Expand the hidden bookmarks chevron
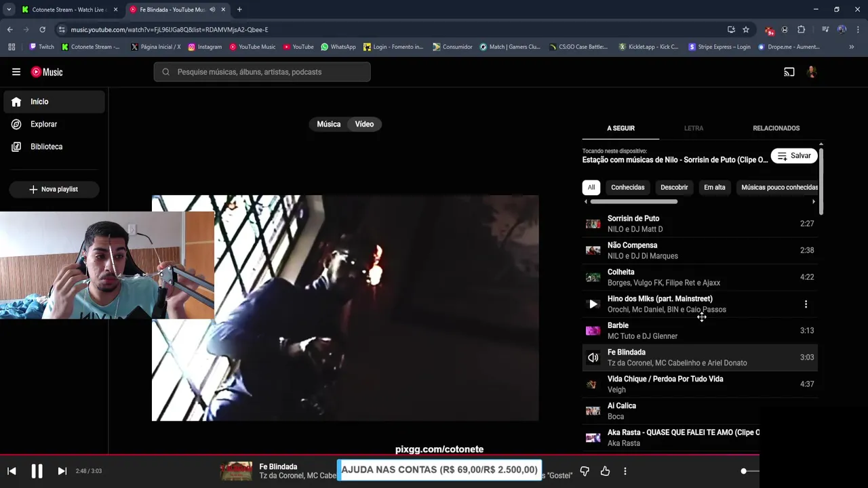This screenshot has height=488, width=868. [x=852, y=47]
